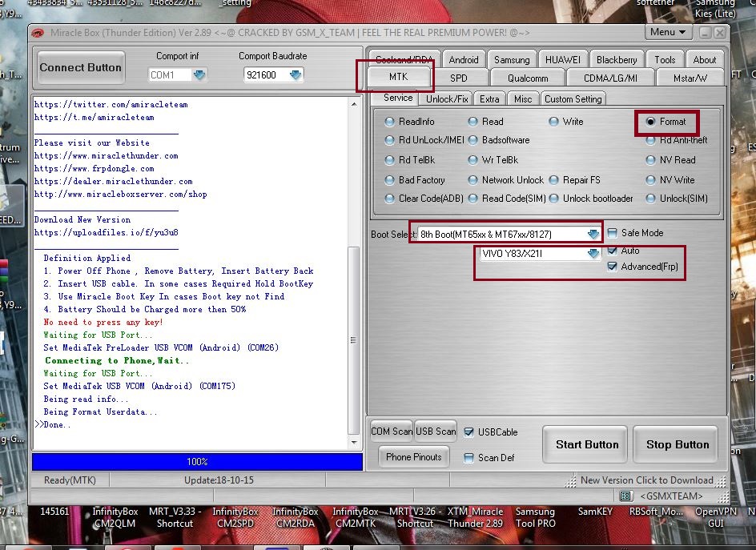Select the Extra sub-tab
Image resolution: width=756 pixels, height=550 pixels.
pos(489,98)
